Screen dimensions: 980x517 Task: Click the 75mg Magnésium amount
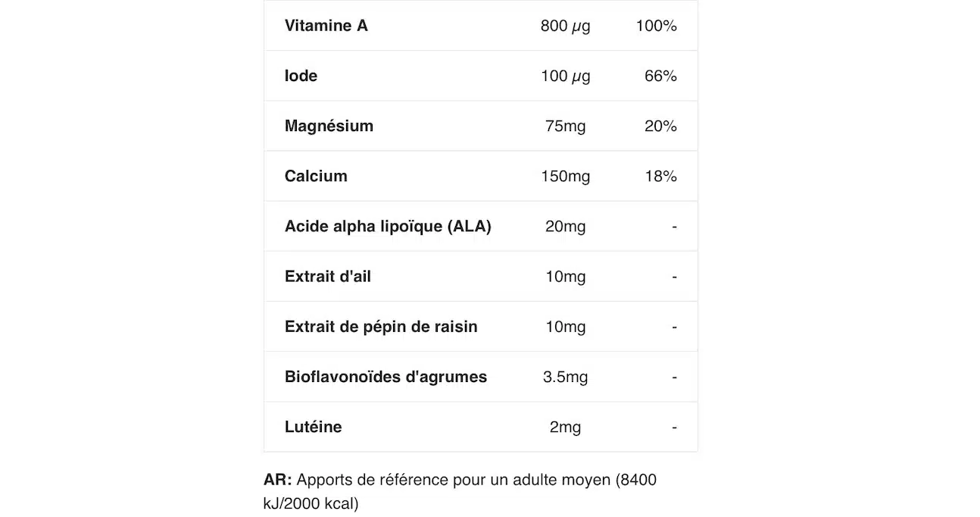click(565, 126)
